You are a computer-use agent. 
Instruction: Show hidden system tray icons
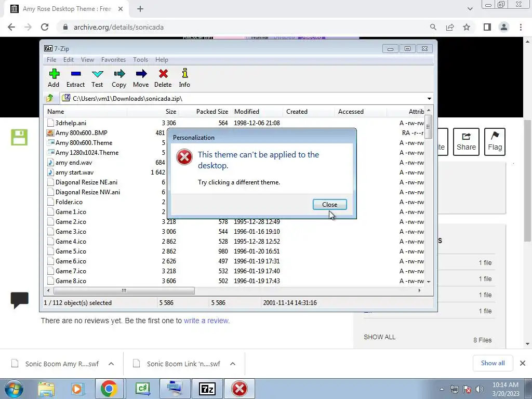pos(442,389)
